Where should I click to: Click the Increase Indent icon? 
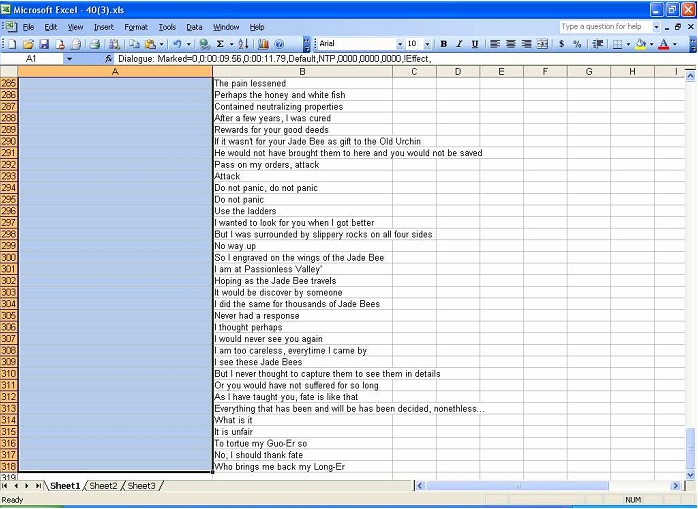597,44
